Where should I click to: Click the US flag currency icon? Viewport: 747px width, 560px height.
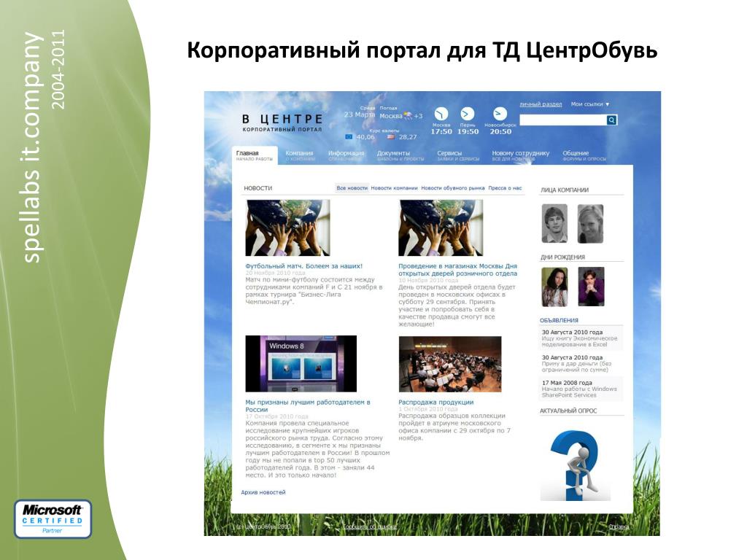[391, 136]
